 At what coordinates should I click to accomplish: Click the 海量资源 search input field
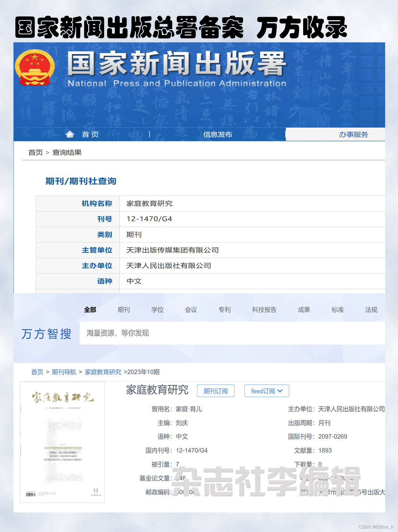[x=232, y=333]
